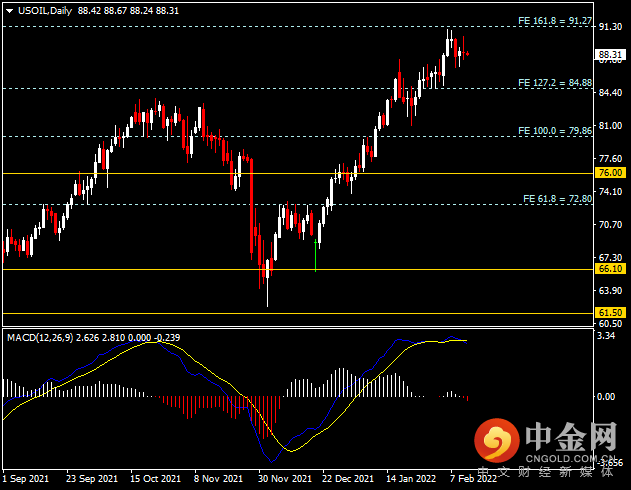631x490 pixels.
Task: Click the 14 Jan 2022 date label
Action: 411,479
